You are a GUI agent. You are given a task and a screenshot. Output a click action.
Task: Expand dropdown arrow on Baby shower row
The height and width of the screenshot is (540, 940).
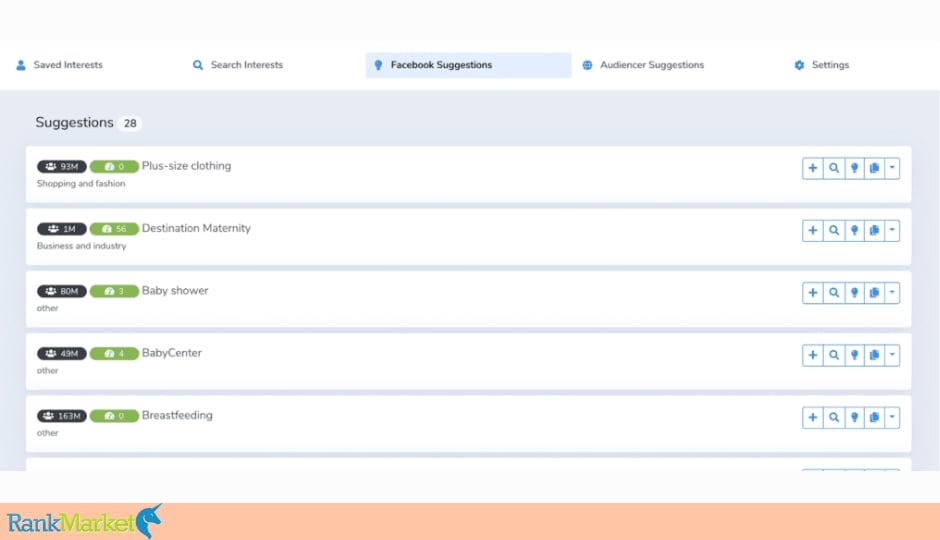(x=892, y=293)
